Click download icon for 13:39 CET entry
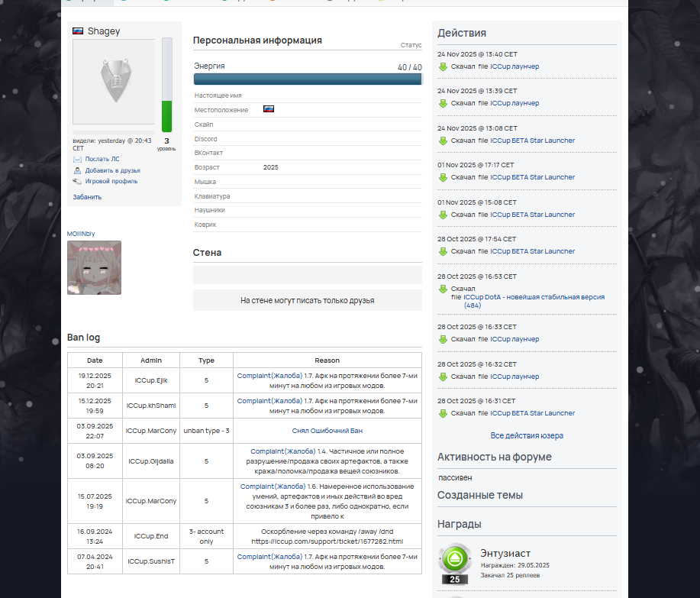Viewport: 700px width, 598px height. point(443,104)
